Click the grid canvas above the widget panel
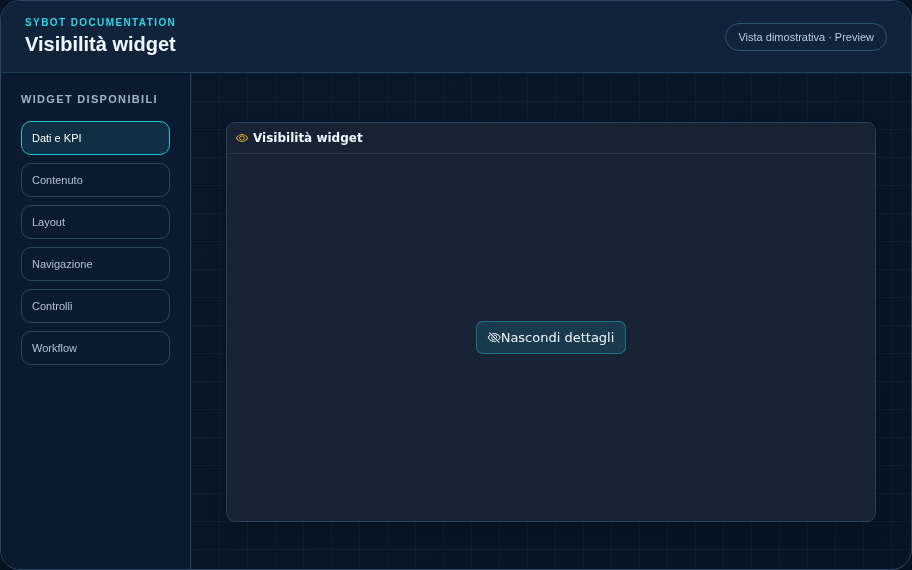Viewport: 912px width, 570px height. point(551,98)
